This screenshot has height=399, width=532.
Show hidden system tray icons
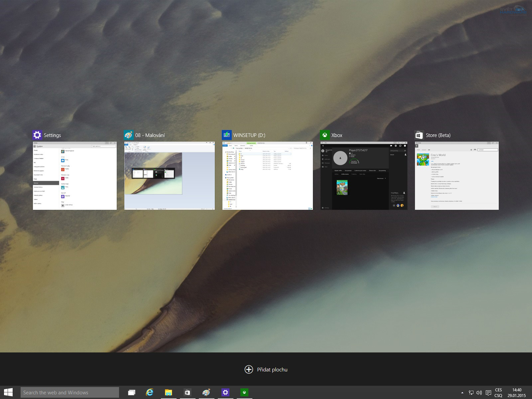click(462, 393)
